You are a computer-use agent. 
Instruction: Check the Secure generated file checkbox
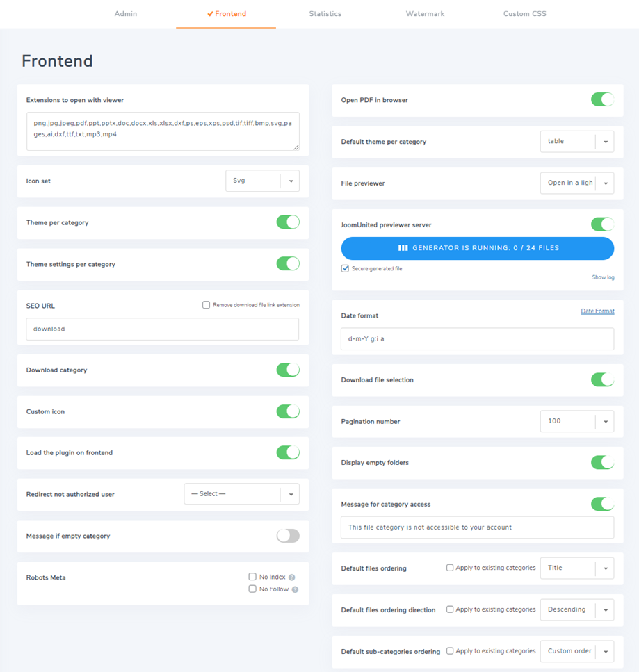click(x=345, y=268)
